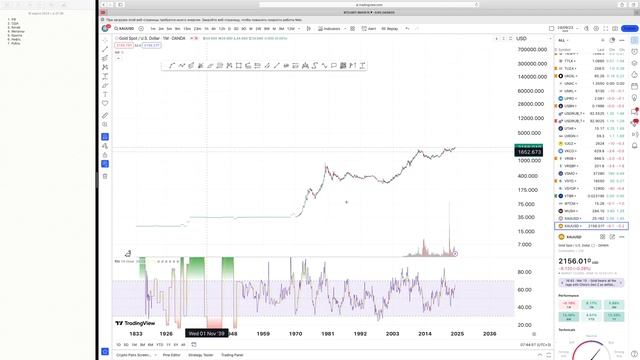Select the curve tool in favorites bar
Screen dimensions: 640x360
click(x=315, y=66)
